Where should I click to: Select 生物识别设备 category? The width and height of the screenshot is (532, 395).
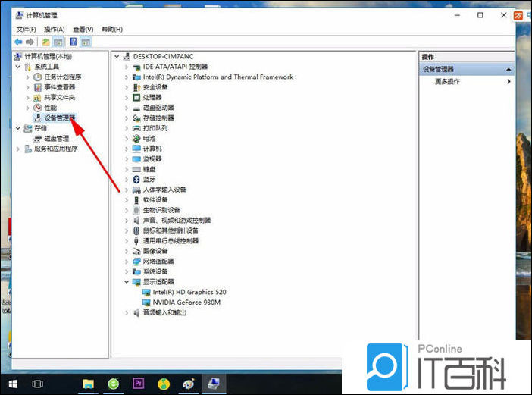pyautogui.click(x=161, y=210)
